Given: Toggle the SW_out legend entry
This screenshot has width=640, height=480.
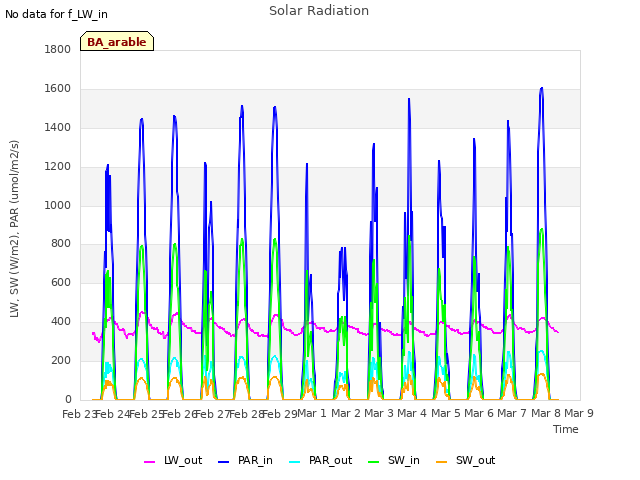Looking at the screenshot, I should pos(465,460).
